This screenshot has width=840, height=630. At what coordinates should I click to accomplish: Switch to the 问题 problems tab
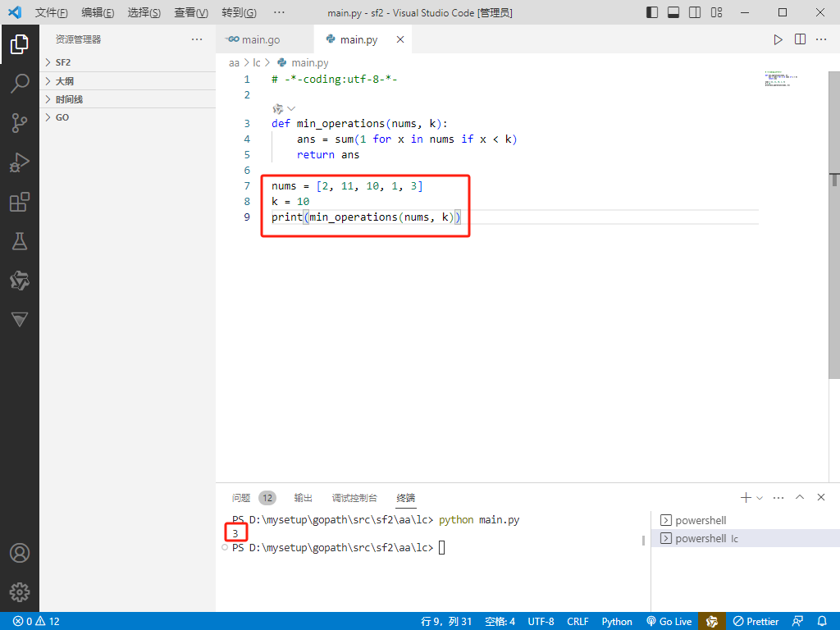coord(241,498)
